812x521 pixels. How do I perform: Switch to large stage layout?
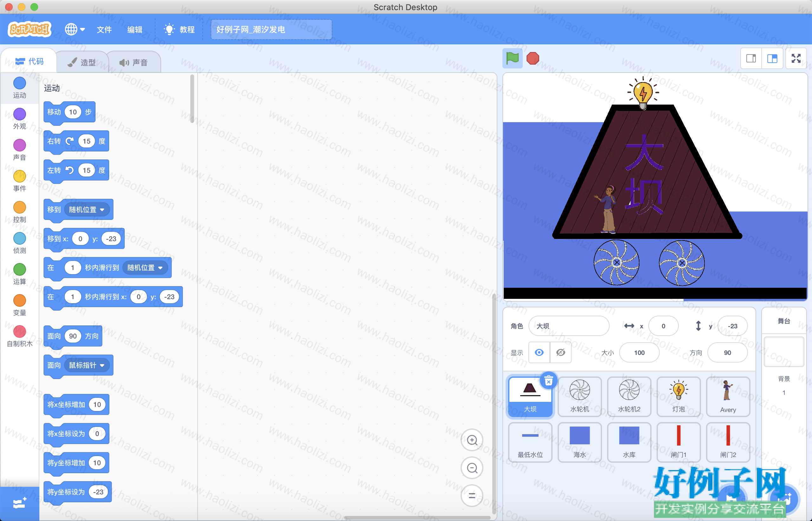click(x=772, y=59)
